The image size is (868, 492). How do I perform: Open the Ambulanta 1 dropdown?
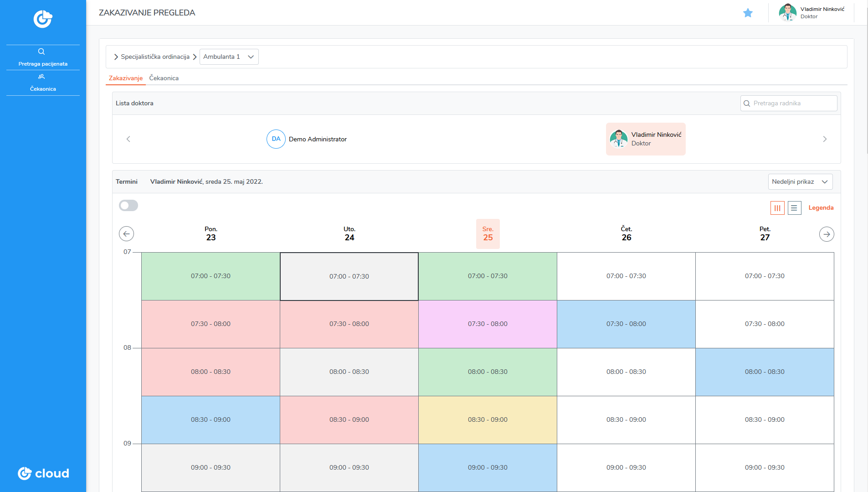click(229, 57)
